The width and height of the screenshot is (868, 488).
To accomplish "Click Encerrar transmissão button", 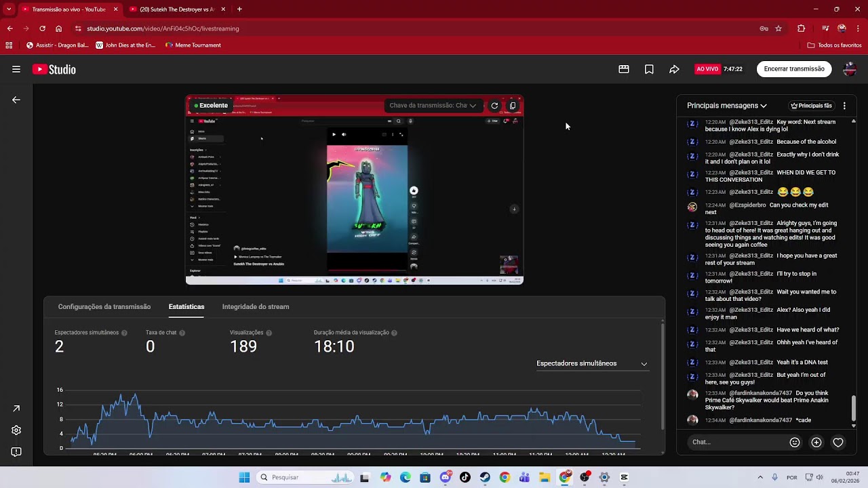I will tap(794, 69).
